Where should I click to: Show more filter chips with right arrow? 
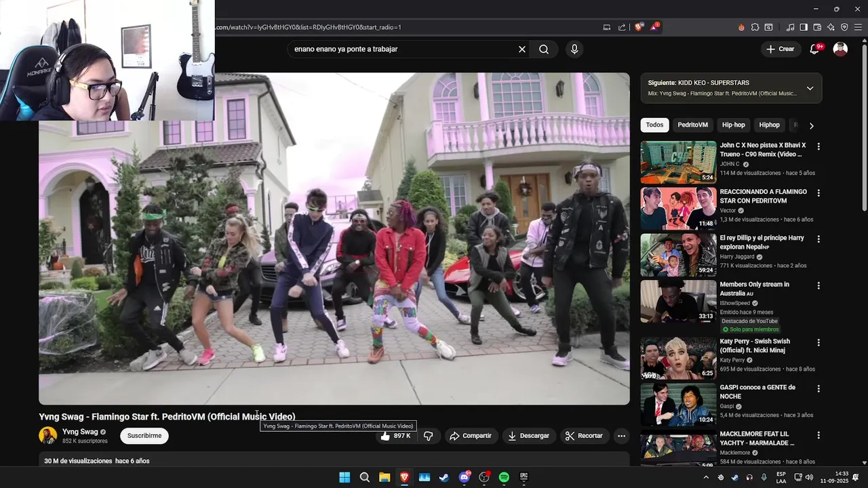811,125
